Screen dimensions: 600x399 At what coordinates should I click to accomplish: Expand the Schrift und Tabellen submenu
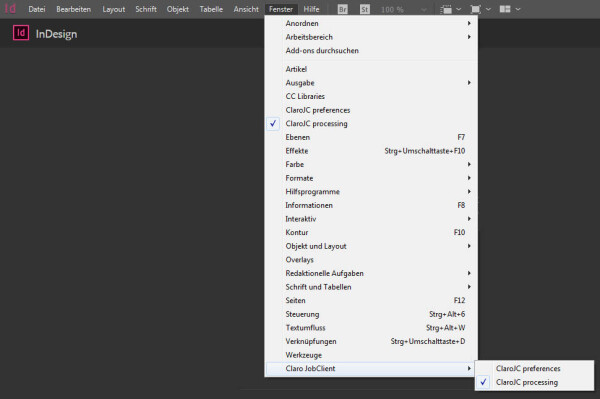click(371, 287)
